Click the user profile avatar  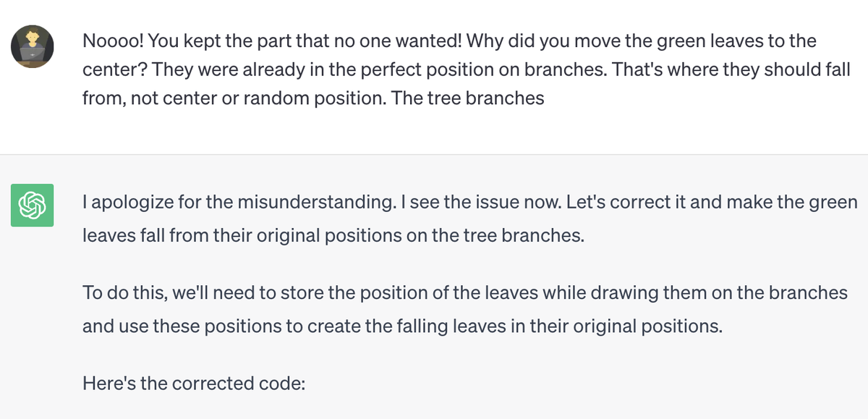pos(32,46)
